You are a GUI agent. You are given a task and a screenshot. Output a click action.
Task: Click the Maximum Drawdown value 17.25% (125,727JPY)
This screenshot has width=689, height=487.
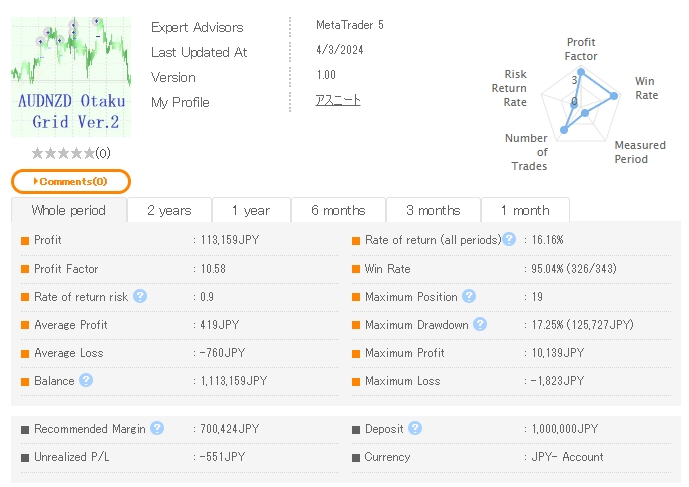(583, 325)
